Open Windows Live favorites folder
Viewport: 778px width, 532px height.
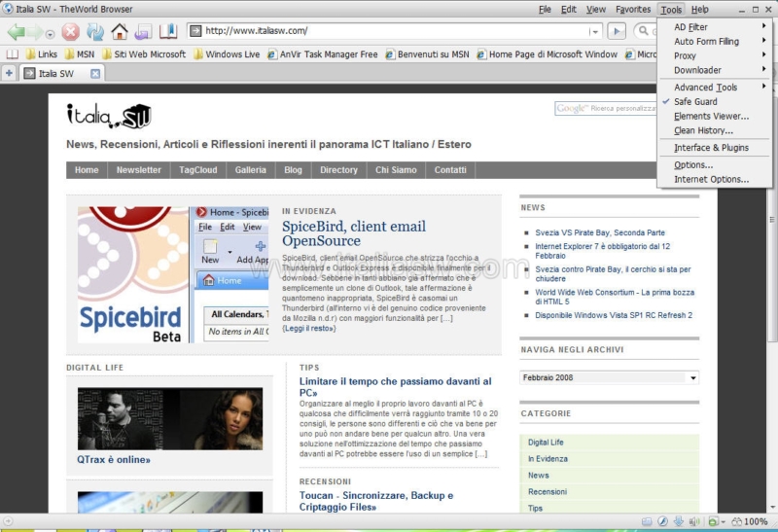point(227,54)
